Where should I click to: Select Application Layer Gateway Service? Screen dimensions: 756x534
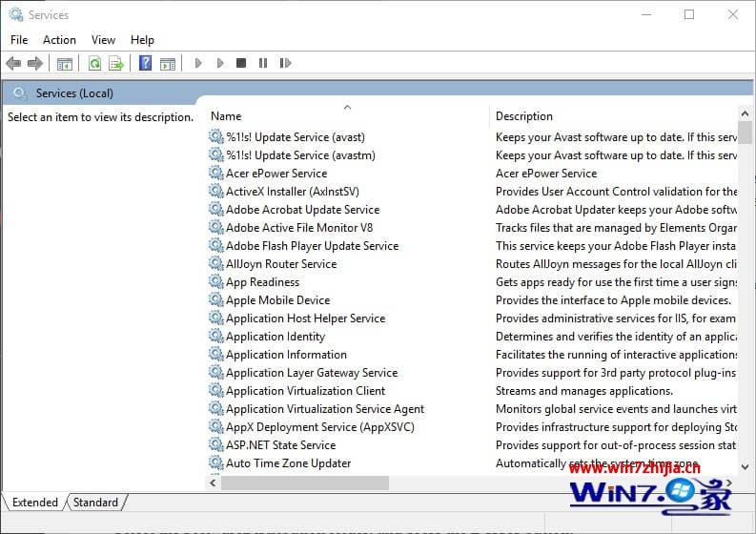point(312,373)
